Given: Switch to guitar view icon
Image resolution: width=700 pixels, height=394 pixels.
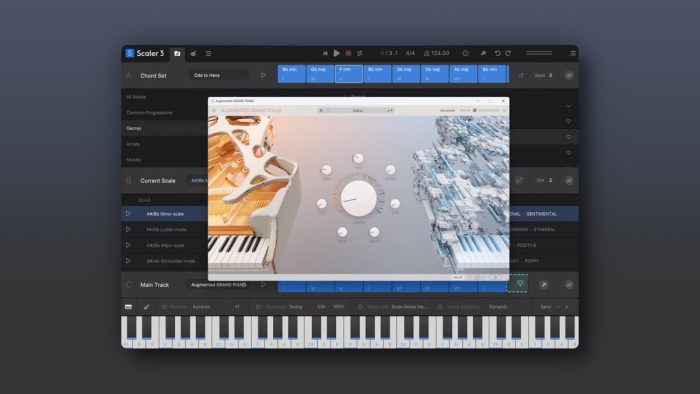Looking at the screenshot, I should tap(146, 307).
